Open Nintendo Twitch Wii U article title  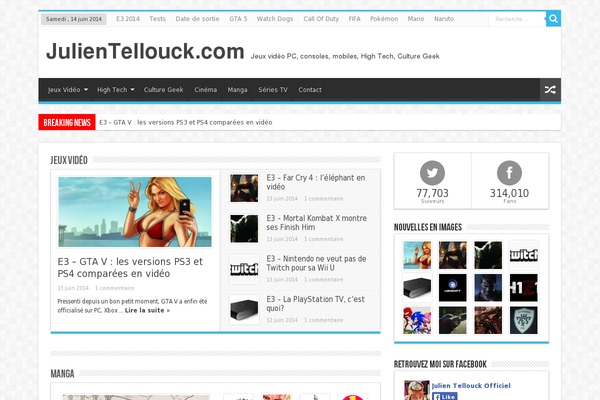(316, 263)
